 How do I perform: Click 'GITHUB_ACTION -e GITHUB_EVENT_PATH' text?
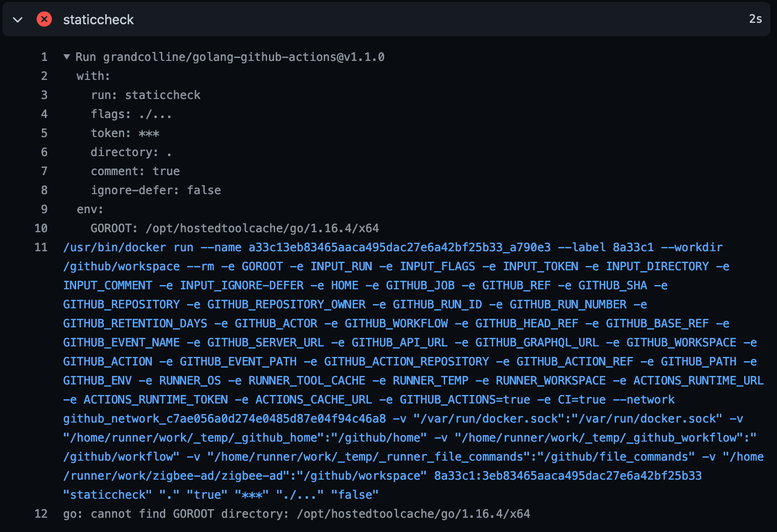180,362
